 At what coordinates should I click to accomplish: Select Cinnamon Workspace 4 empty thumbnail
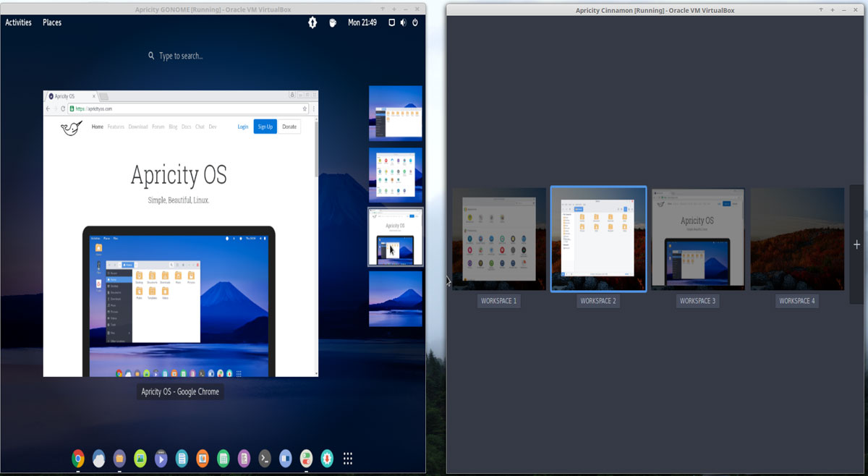click(797, 239)
